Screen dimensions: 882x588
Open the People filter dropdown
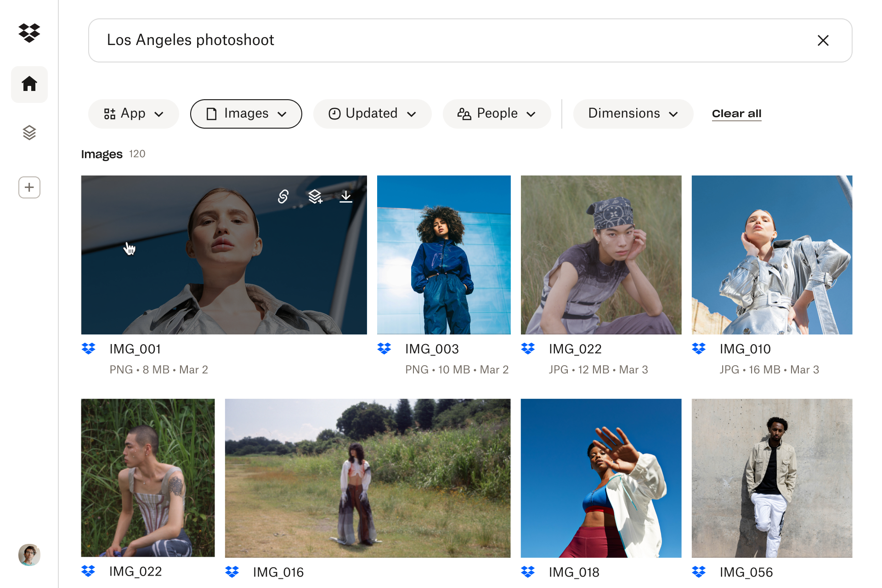pyautogui.click(x=497, y=114)
